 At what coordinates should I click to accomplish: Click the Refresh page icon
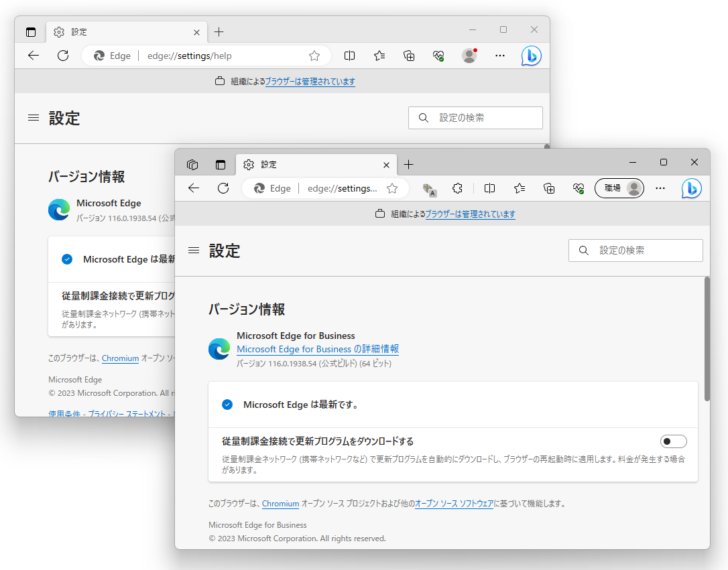click(x=223, y=188)
